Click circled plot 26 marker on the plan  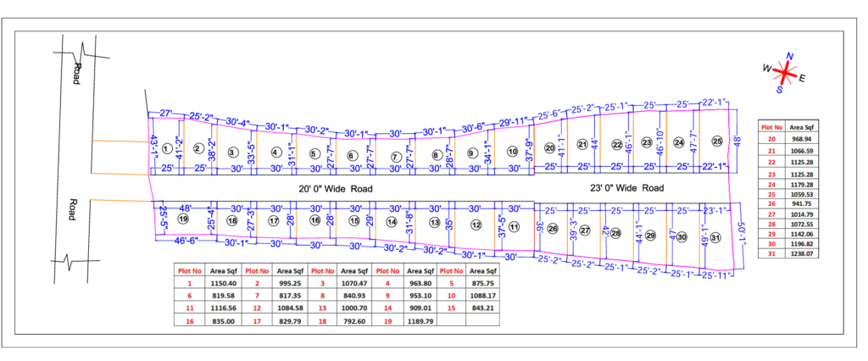(x=553, y=228)
